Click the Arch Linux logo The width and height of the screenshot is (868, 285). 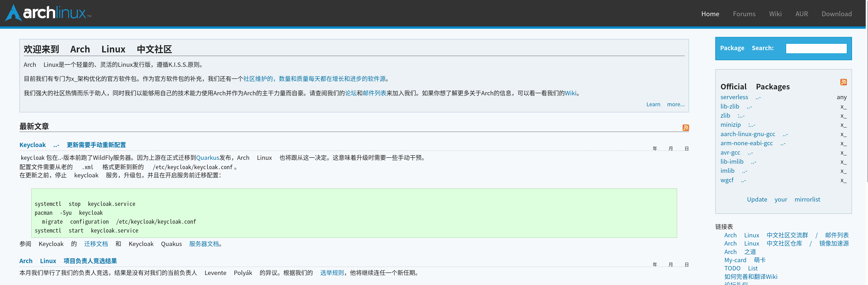pos(48,13)
